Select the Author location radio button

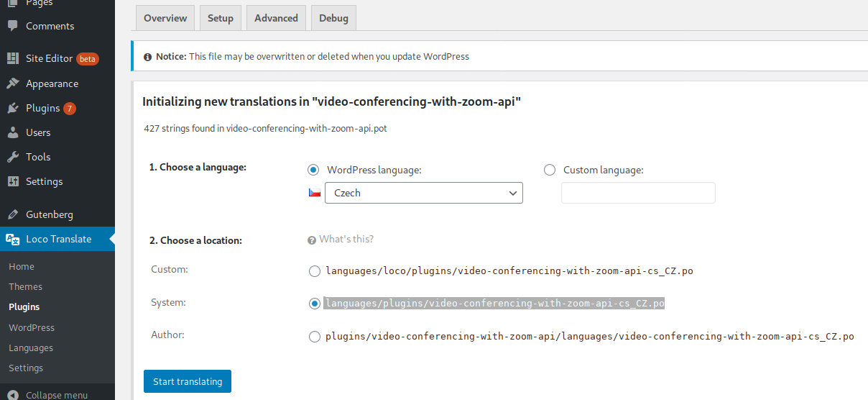[x=314, y=337]
